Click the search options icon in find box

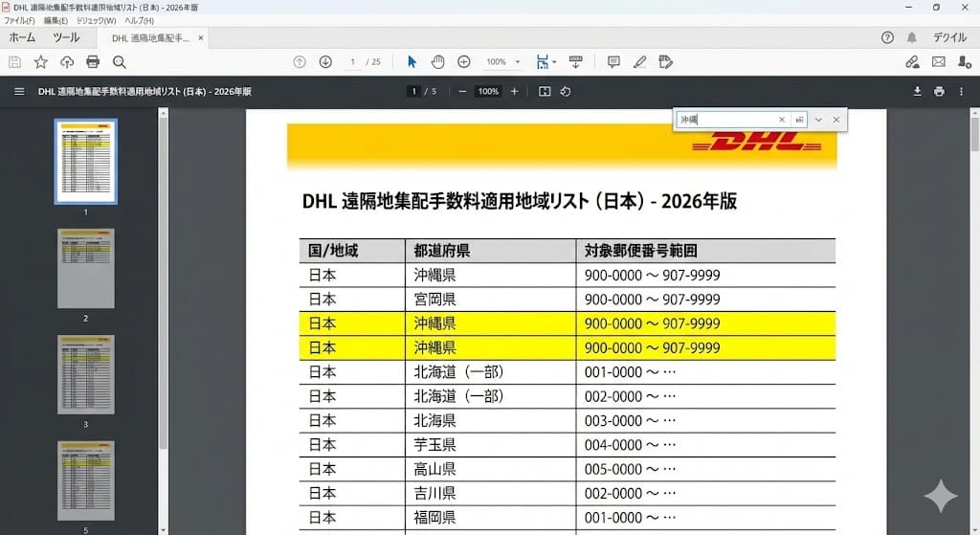(799, 120)
